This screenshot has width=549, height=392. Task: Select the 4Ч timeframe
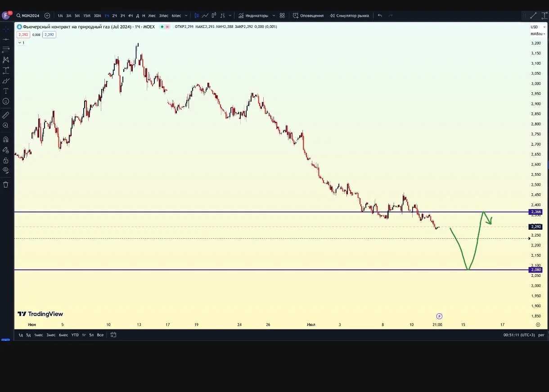130,16
